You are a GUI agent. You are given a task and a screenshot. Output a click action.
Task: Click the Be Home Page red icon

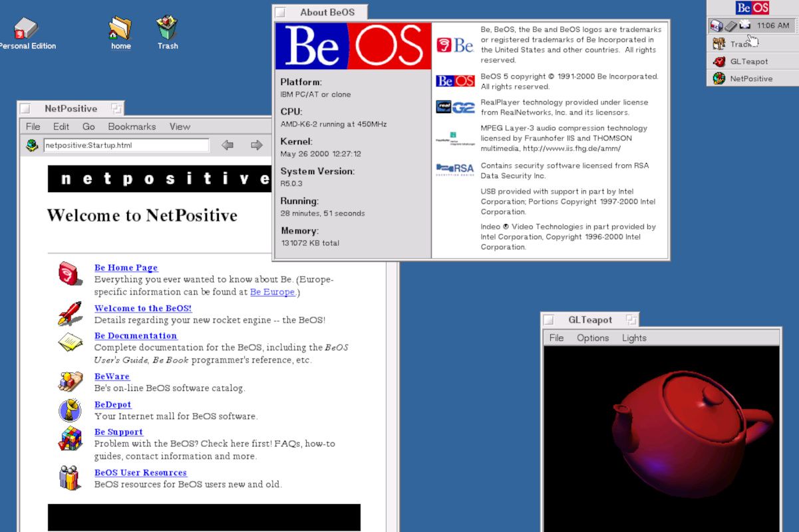point(70,273)
